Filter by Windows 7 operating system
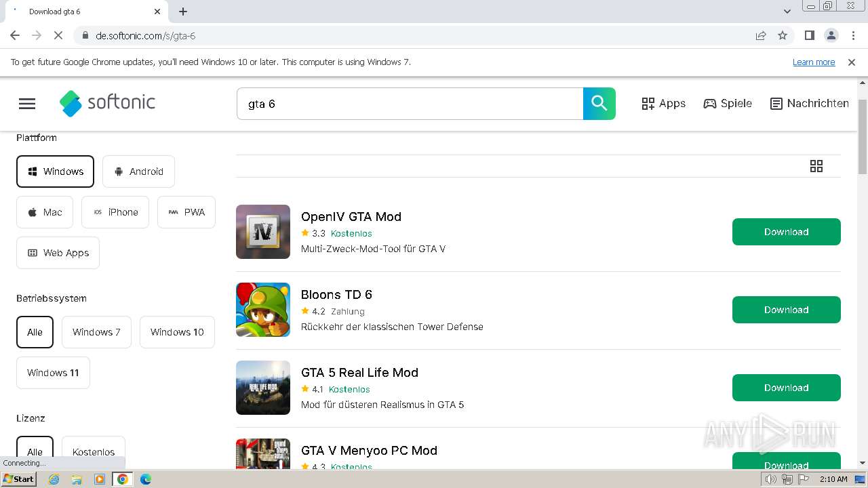 pos(96,332)
